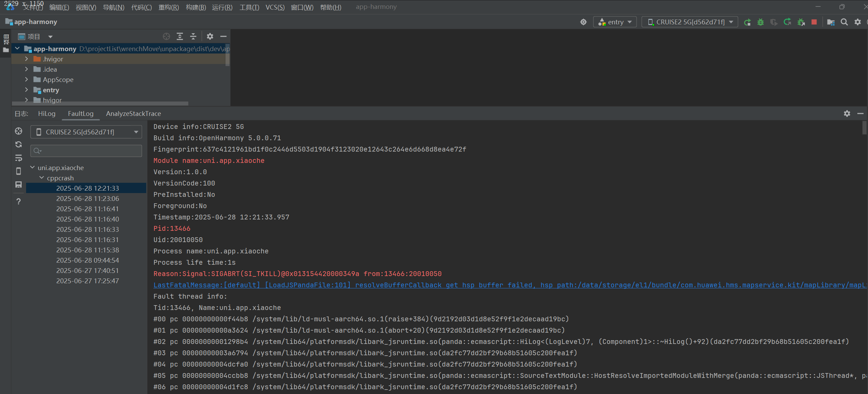Expand the entry module folder
Screen dimensions: 868x394
[26, 90]
